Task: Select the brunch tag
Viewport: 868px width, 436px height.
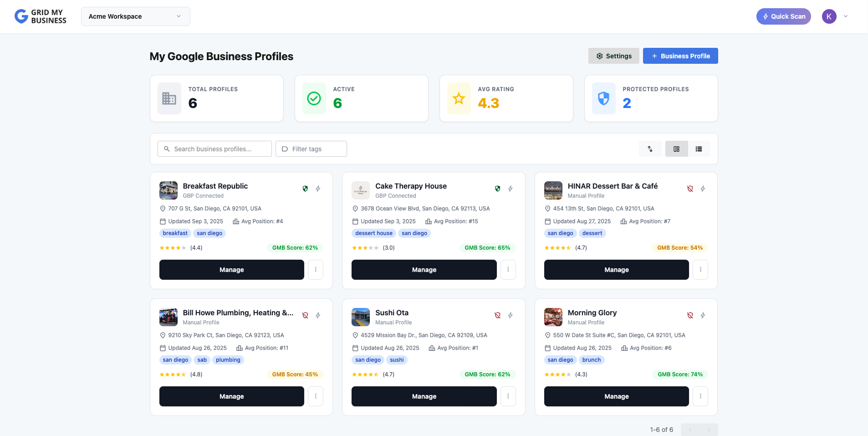Action: pyautogui.click(x=592, y=360)
